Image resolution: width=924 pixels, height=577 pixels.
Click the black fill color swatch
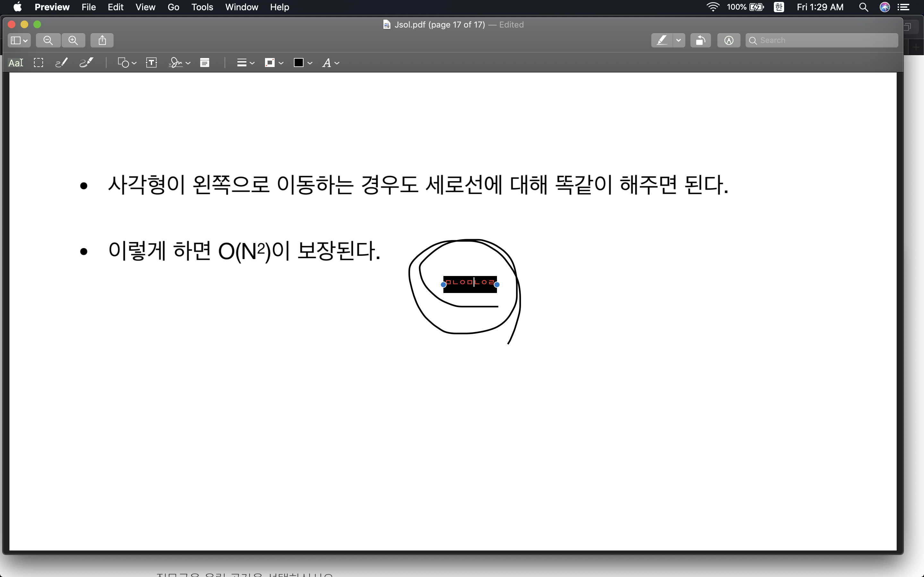tap(299, 63)
